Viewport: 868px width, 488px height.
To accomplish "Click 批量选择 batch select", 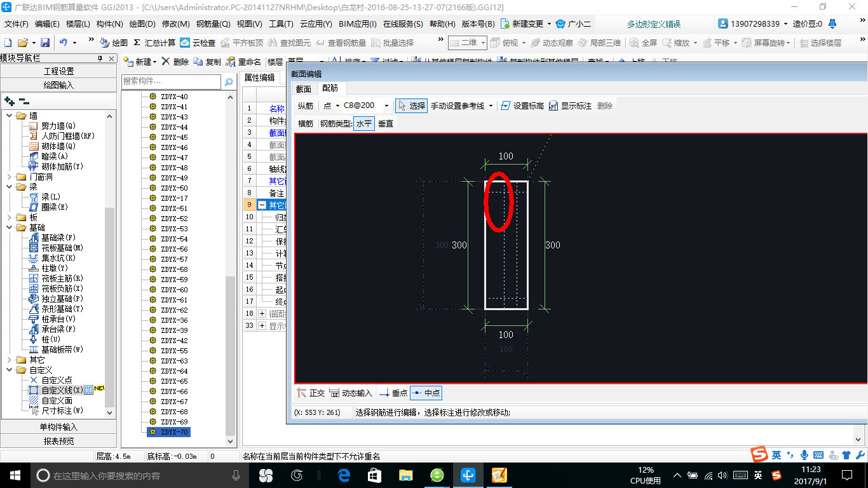I will pyautogui.click(x=392, y=43).
